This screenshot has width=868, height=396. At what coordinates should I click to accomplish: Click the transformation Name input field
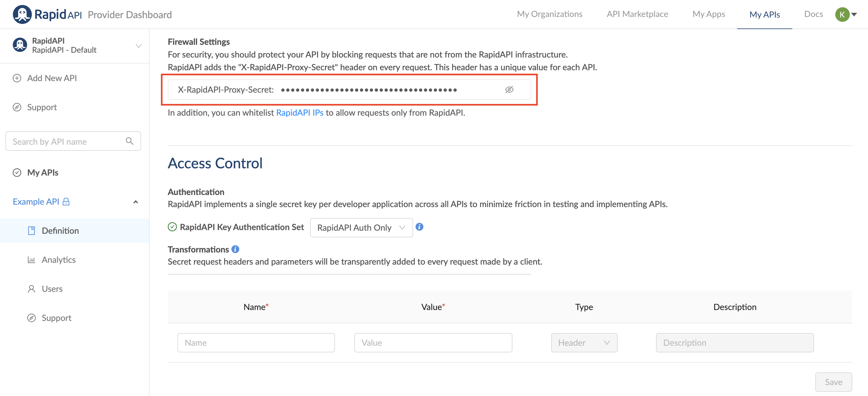tap(256, 343)
